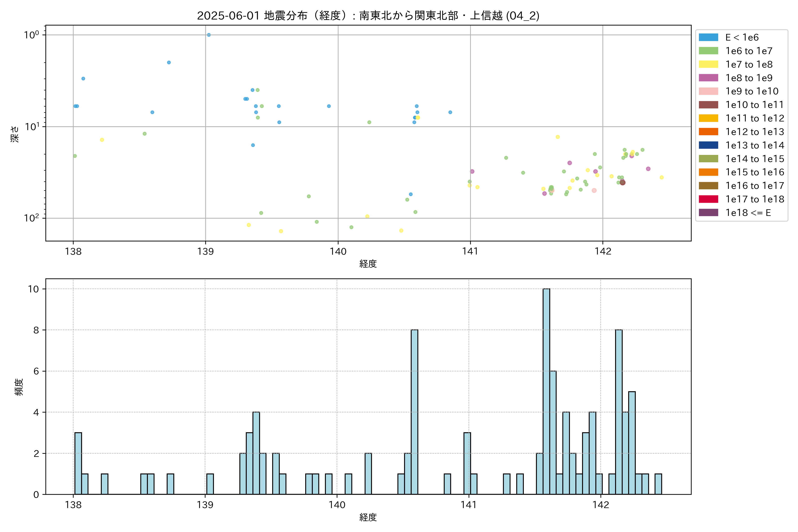Click the chart title text at top
Viewport: 798px width, 532px height.
pyautogui.click(x=368, y=16)
